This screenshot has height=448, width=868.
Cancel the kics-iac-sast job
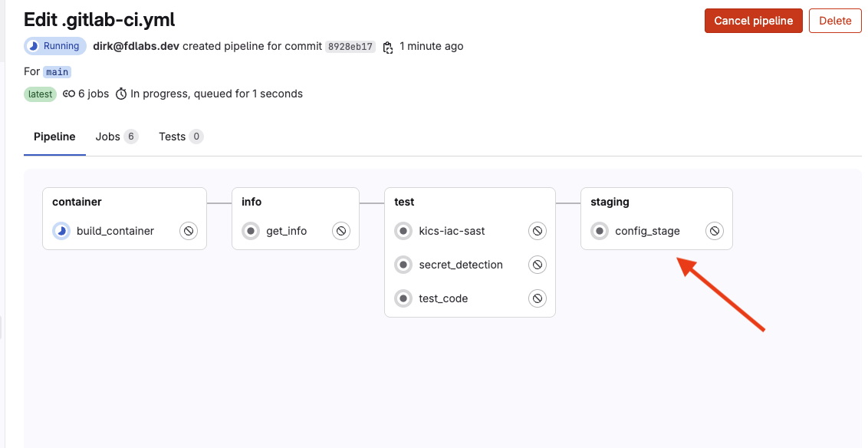pos(537,231)
